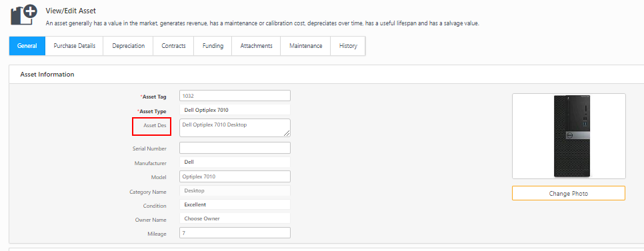The image size is (644, 251).
Task: Choose an owner in Owner Name dropdown
Action: (x=235, y=218)
